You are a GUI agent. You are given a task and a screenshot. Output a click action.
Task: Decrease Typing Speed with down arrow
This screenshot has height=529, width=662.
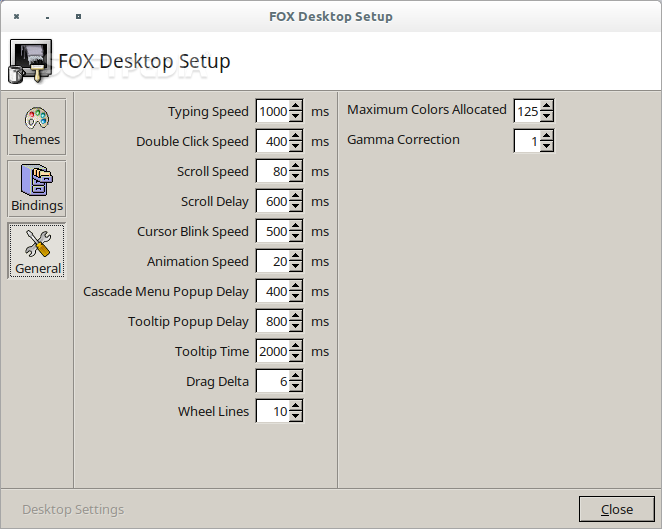click(296, 117)
